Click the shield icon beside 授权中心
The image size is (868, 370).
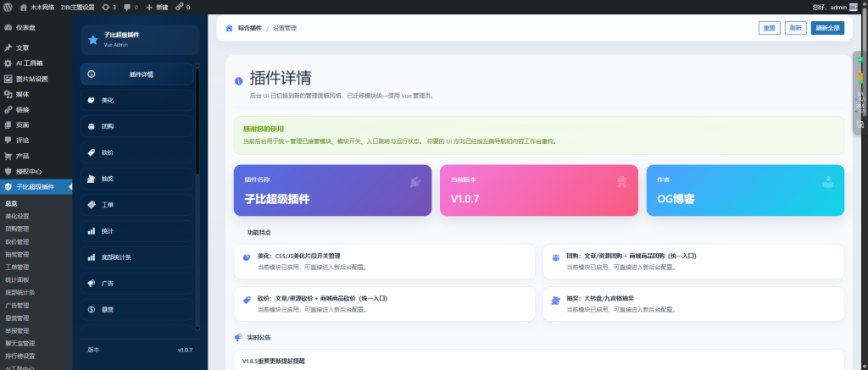tap(8, 171)
